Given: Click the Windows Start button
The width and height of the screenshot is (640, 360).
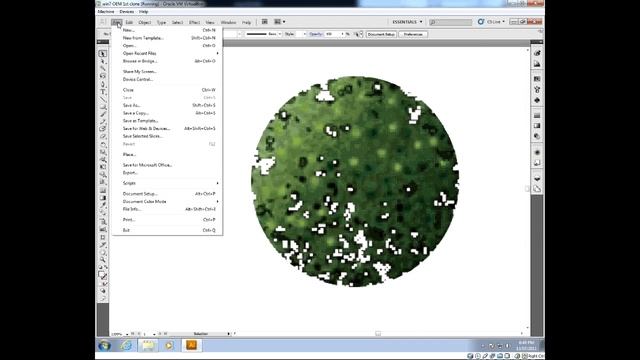Looking at the screenshot, I should 104,346.
